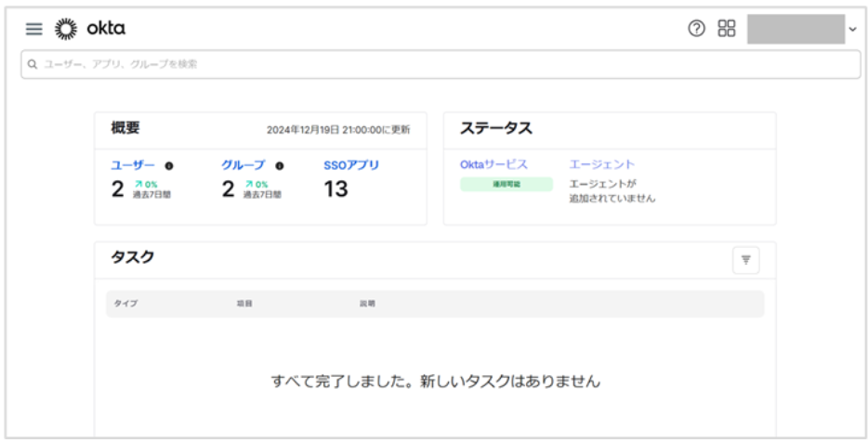This screenshot has width=868, height=441.
Task: Open the hamburger navigation menu
Action: [x=33, y=29]
